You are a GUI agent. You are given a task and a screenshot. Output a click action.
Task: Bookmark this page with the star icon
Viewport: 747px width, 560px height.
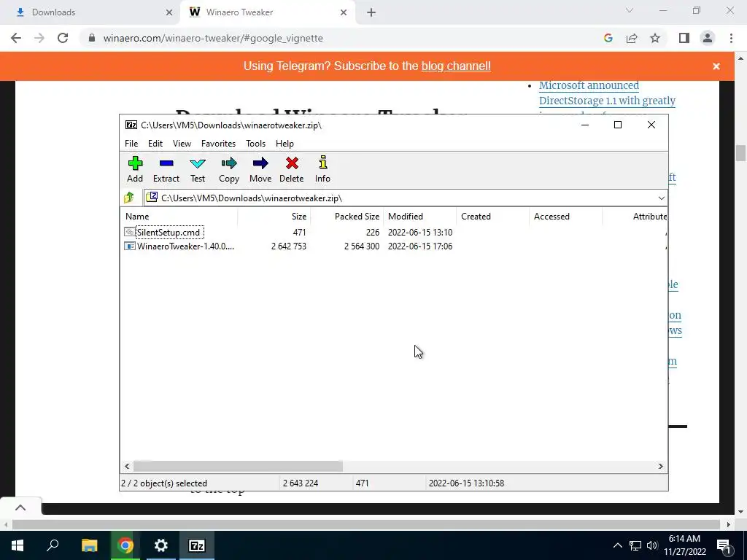click(655, 38)
